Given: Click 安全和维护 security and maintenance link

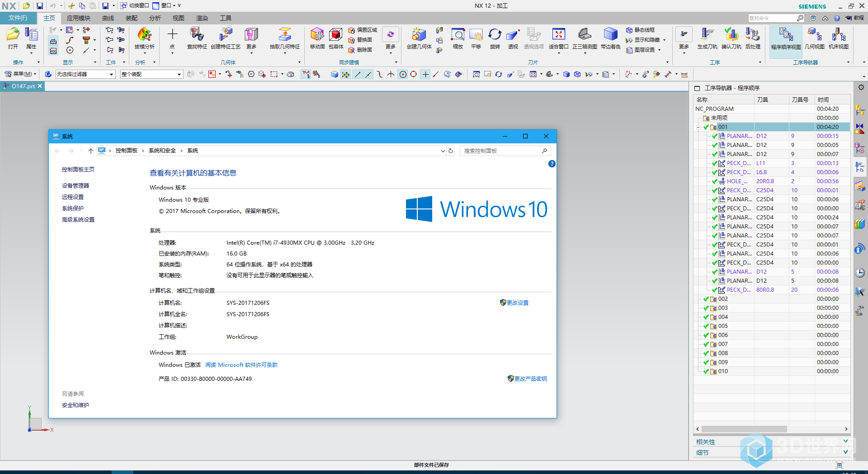Looking at the screenshot, I should click(75, 405).
